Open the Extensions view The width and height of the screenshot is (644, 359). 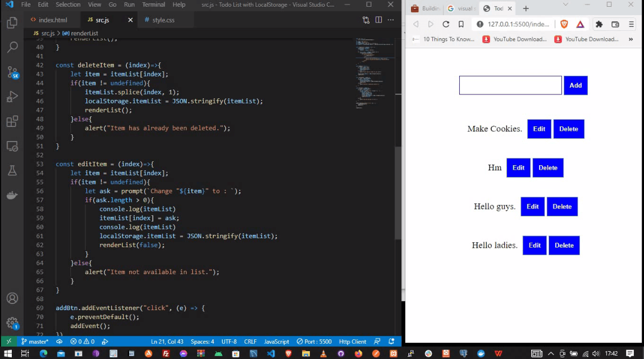[12, 121]
